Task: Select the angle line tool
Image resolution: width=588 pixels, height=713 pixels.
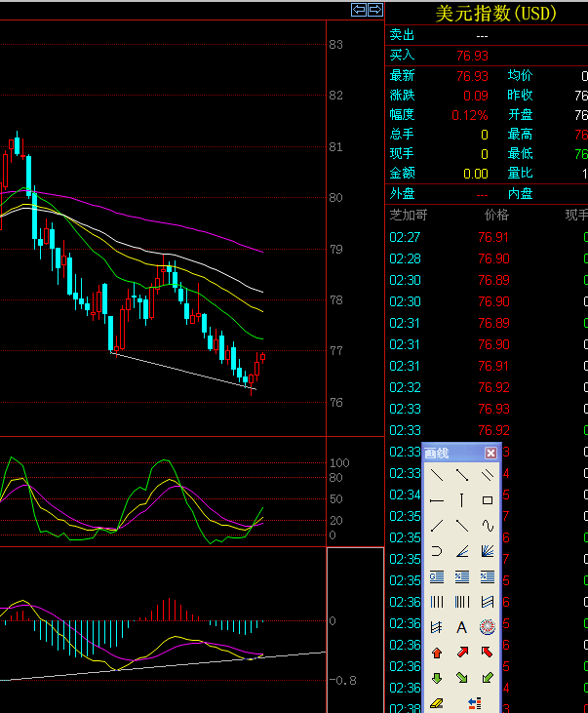Action: click(461, 551)
